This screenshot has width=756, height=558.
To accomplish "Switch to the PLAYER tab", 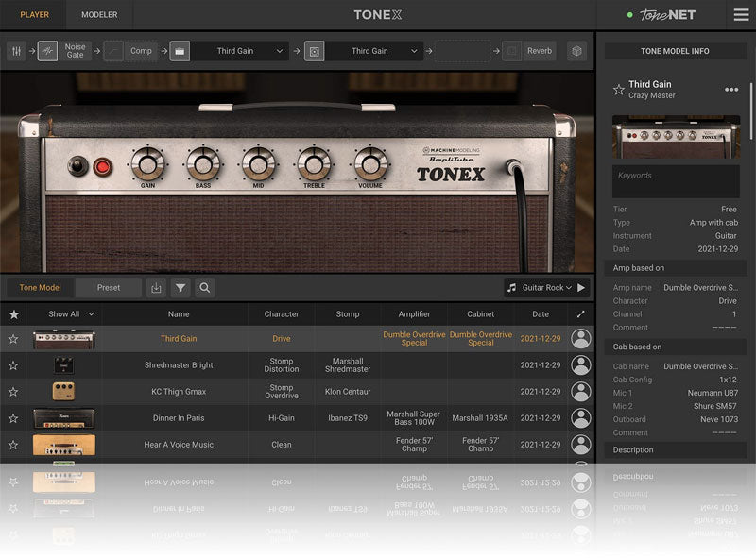I will (34, 15).
